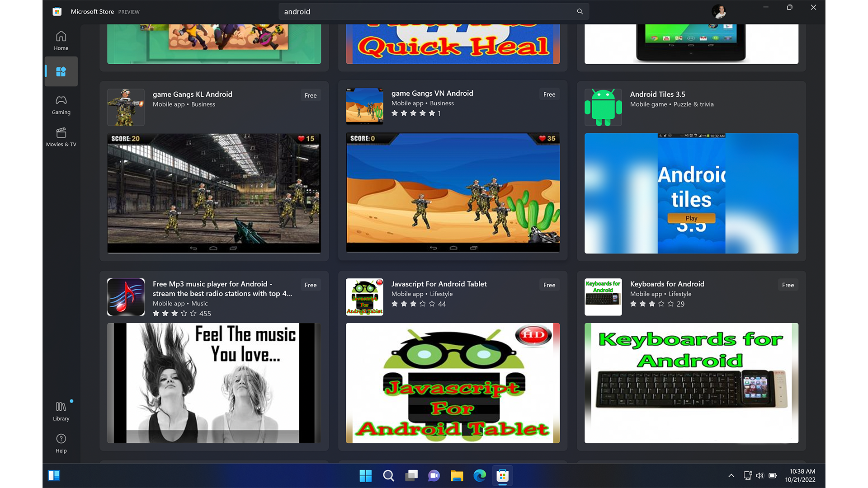Open the game Gangs VN Android title

coord(432,93)
